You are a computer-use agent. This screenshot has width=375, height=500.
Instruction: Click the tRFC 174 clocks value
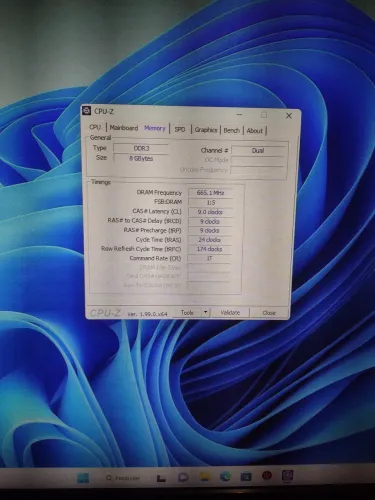tap(210, 249)
